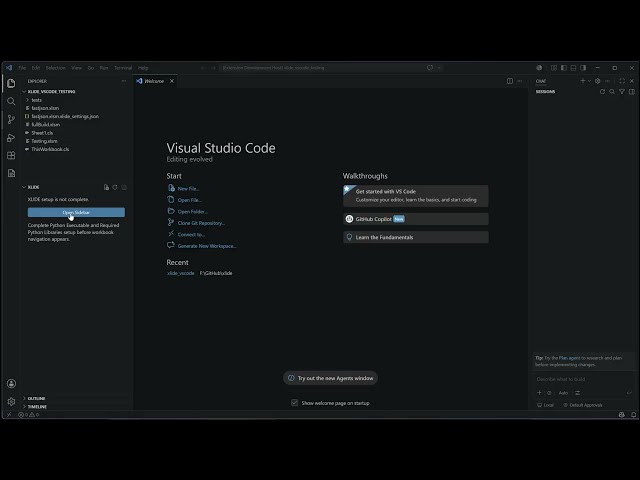Click Try out the new Agents window
Screen dimensions: 640x480
pyautogui.click(x=330, y=378)
